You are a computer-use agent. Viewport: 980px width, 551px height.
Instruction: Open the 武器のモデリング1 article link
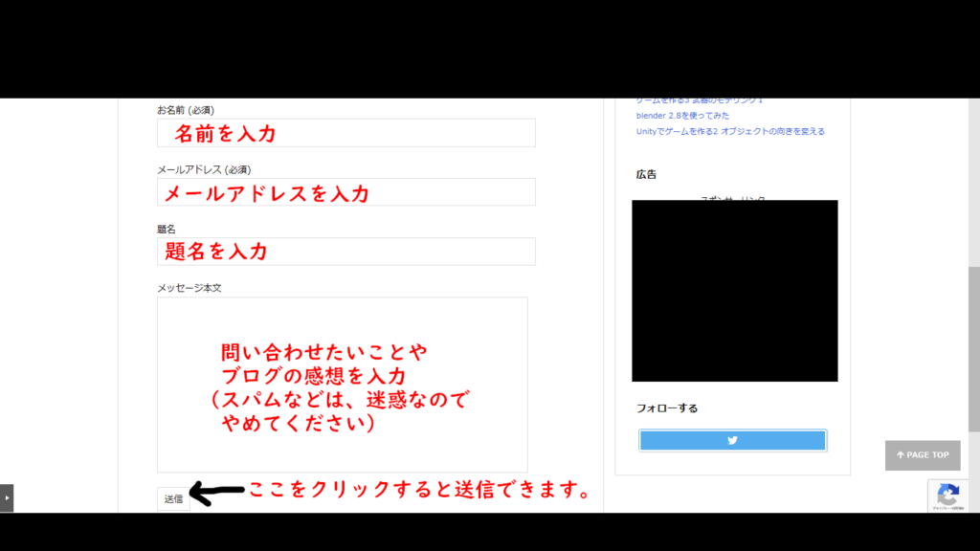tap(699, 100)
